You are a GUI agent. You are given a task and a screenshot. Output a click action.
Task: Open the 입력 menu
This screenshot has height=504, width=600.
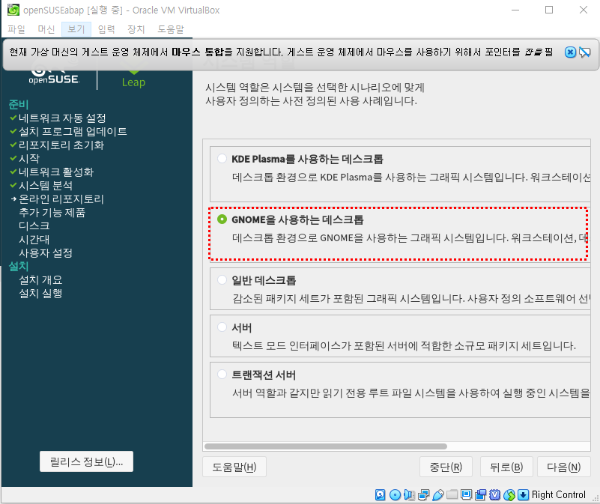[x=106, y=29]
